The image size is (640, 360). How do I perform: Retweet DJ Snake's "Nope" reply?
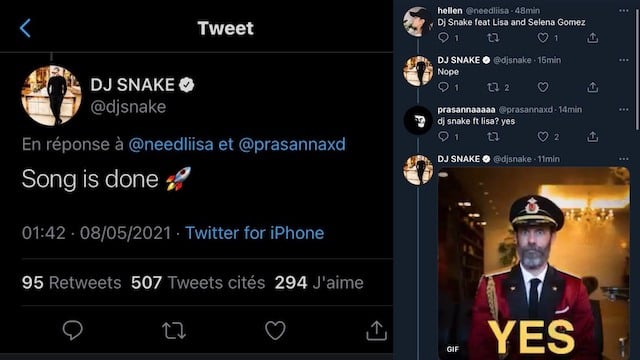[x=493, y=87]
